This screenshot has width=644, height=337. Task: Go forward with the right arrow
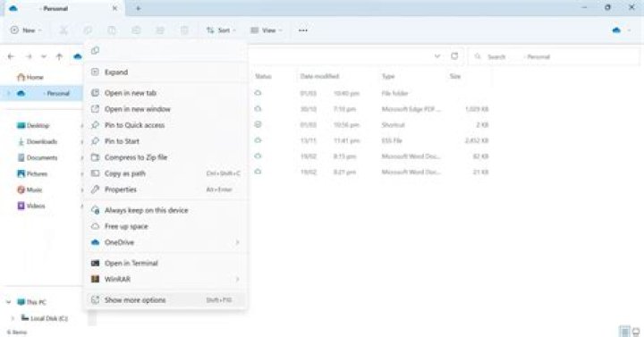click(29, 56)
